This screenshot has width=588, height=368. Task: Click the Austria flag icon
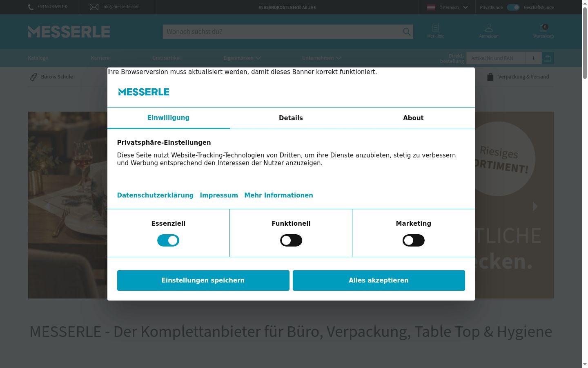pyautogui.click(x=431, y=7)
